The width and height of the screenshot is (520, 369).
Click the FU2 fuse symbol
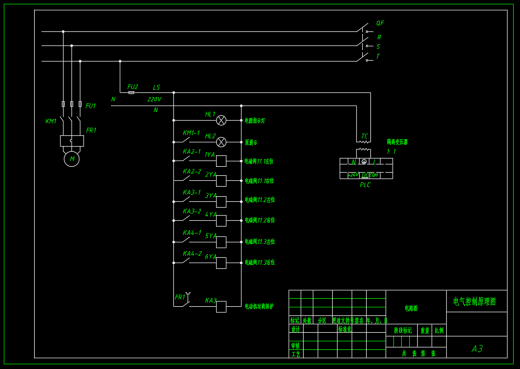(131, 93)
